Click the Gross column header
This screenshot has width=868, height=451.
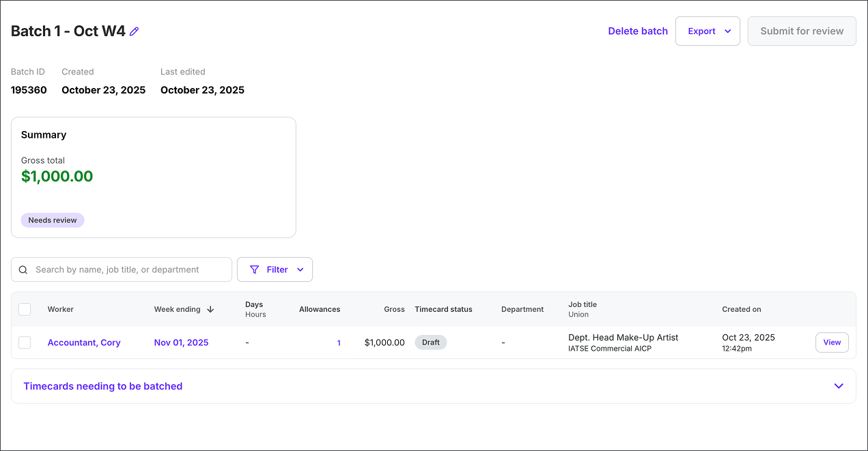click(394, 309)
